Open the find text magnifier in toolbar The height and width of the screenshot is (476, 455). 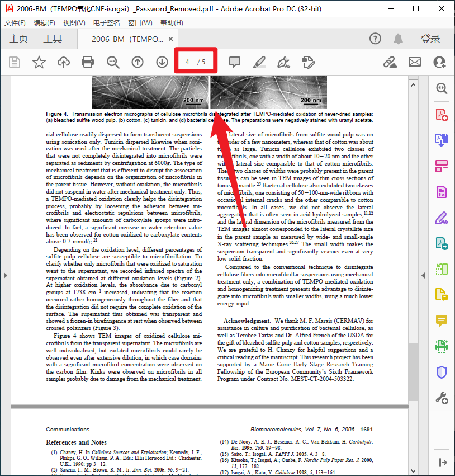pyautogui.click(x=113, y=62)
